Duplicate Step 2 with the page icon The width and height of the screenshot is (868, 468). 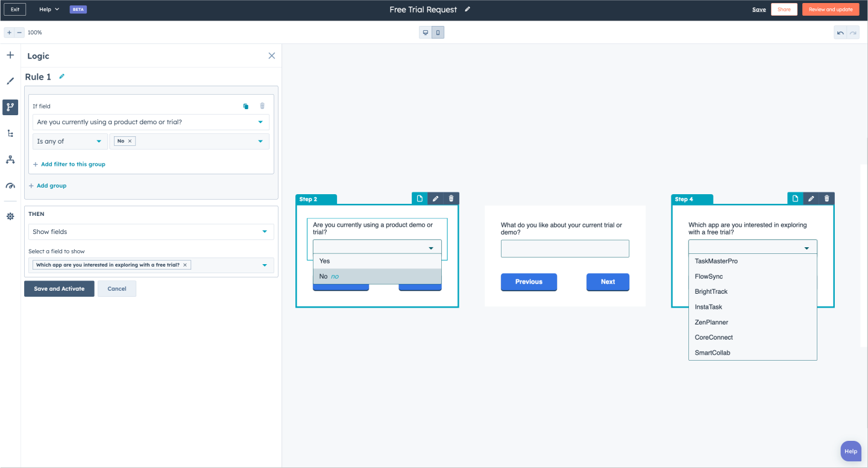click(420, 198)
